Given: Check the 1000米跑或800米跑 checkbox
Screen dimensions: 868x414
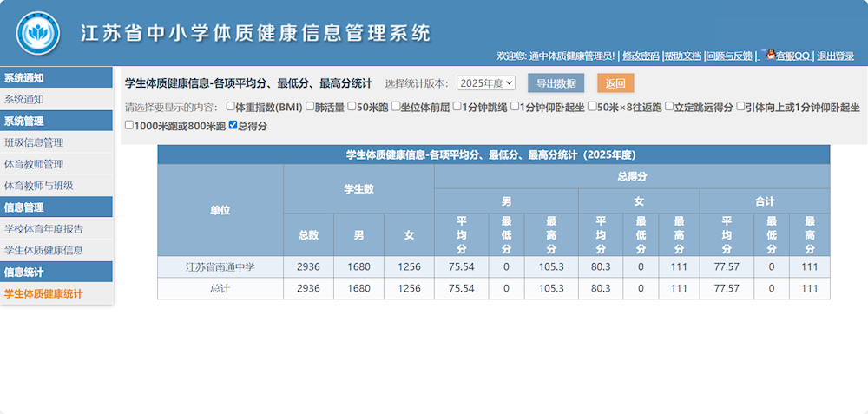Looking at the screenshot, I should [x=129, y=125].
